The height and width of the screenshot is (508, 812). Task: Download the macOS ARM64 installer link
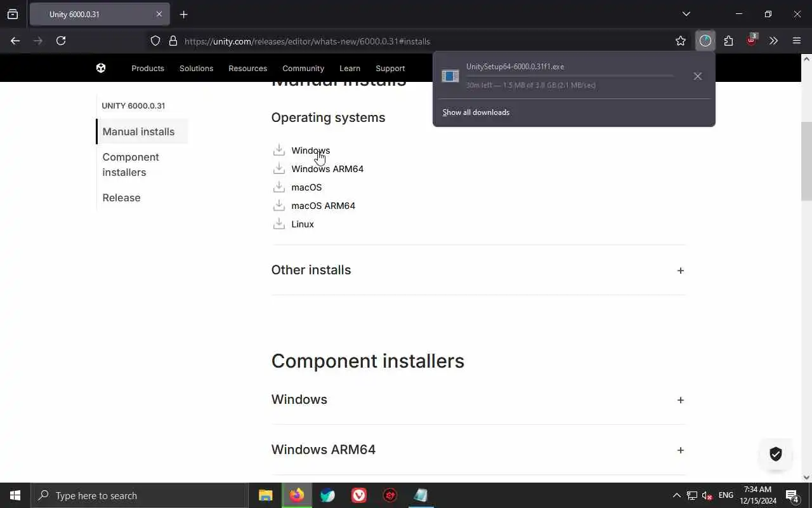[323, 206]
